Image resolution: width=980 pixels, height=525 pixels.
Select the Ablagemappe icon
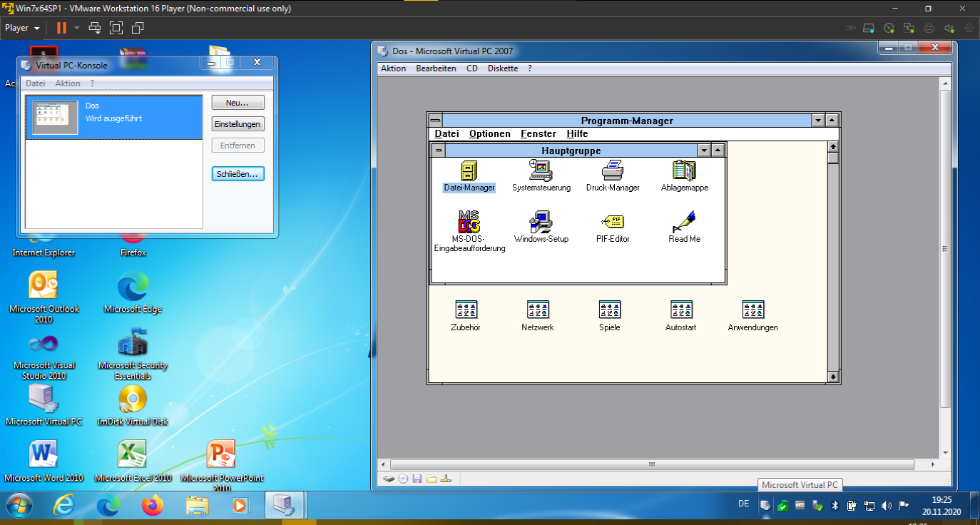tap(684, 171)
